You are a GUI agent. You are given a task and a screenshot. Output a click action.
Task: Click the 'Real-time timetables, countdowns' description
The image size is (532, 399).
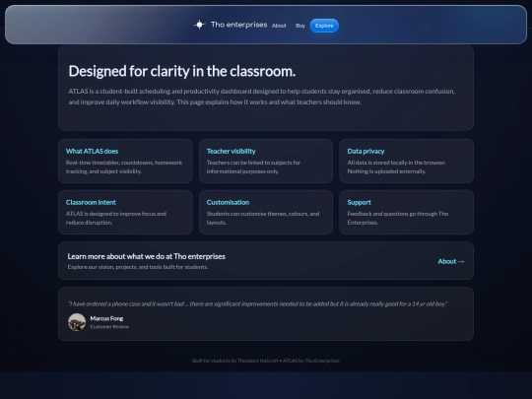pos(124,166)
